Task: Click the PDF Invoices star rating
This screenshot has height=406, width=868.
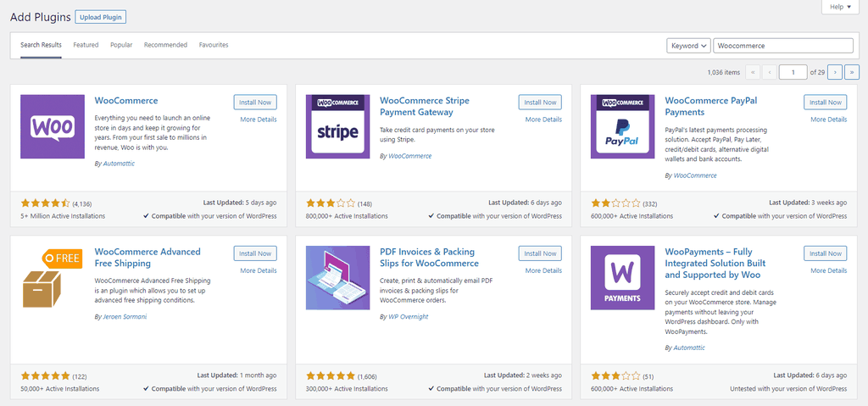Action: coord(331,376)
